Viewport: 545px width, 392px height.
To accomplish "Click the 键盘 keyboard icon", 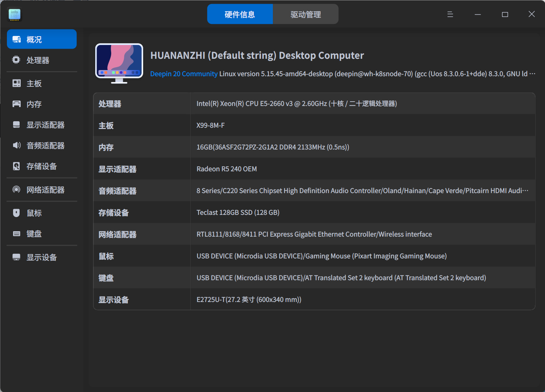I will pyautogui.click(x=16, y=233).
